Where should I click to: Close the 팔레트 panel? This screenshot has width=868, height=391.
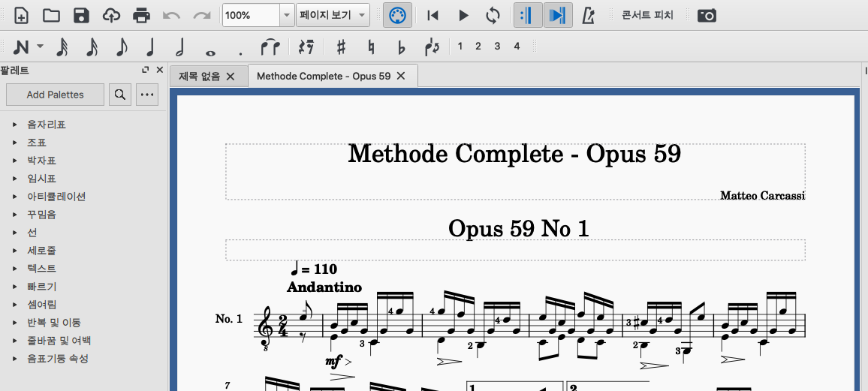pos(159,71)
